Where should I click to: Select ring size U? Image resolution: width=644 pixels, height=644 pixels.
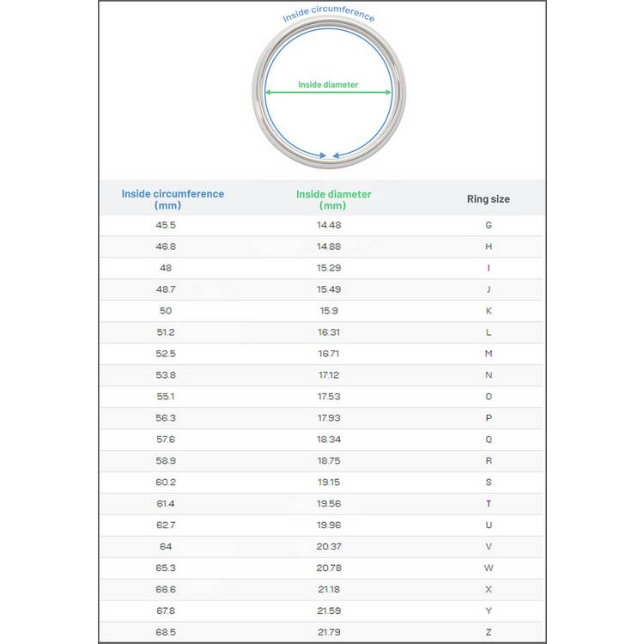click(x=489, y=525)
